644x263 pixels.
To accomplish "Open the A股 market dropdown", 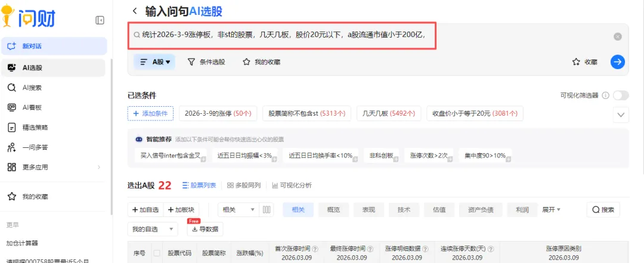I will coord(154,62).
